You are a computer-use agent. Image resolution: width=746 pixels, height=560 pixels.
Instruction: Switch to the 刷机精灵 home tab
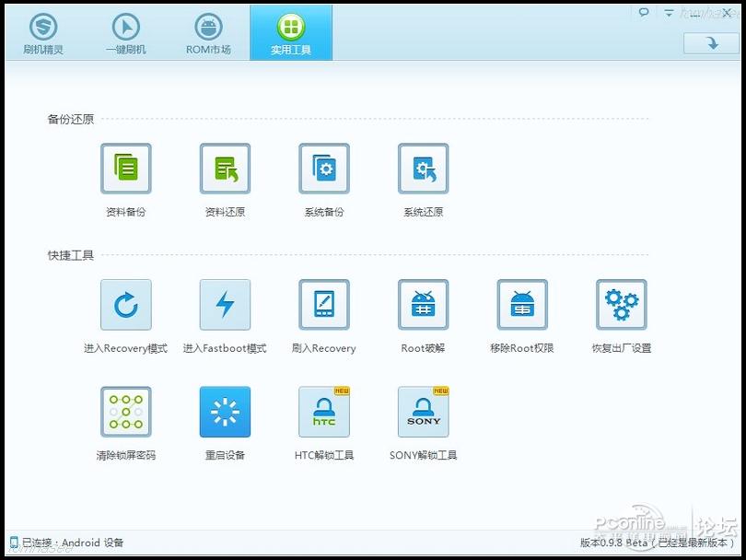[x=42, y=33]
